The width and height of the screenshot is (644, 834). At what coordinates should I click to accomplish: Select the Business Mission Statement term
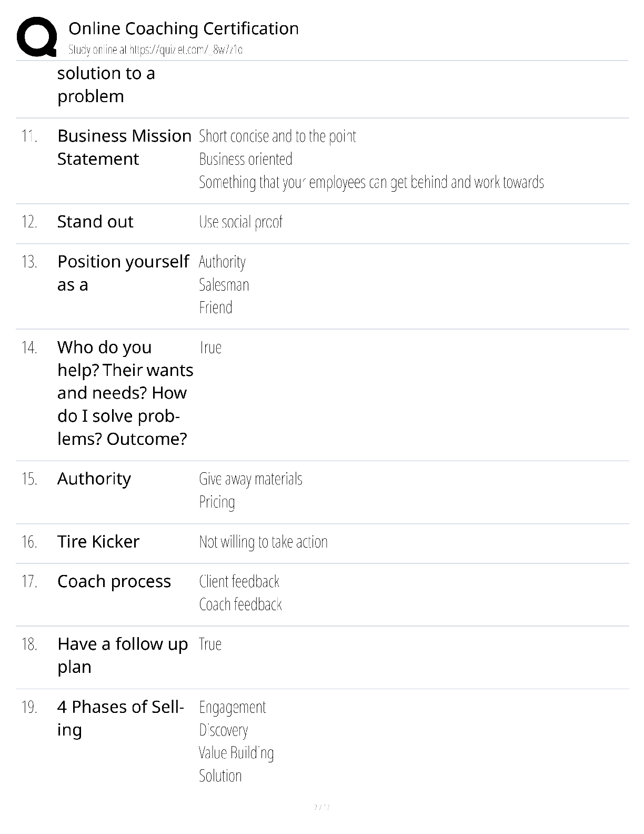coord(124,147)
